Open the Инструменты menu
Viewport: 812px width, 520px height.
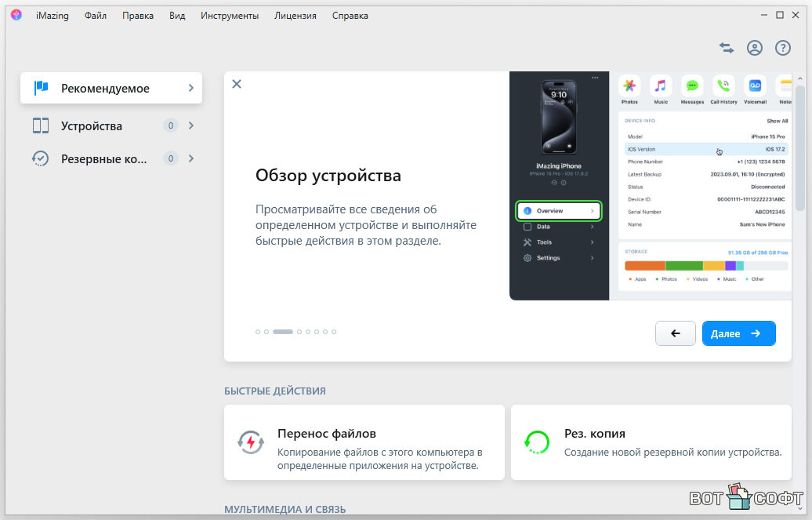tap(230, 16)
